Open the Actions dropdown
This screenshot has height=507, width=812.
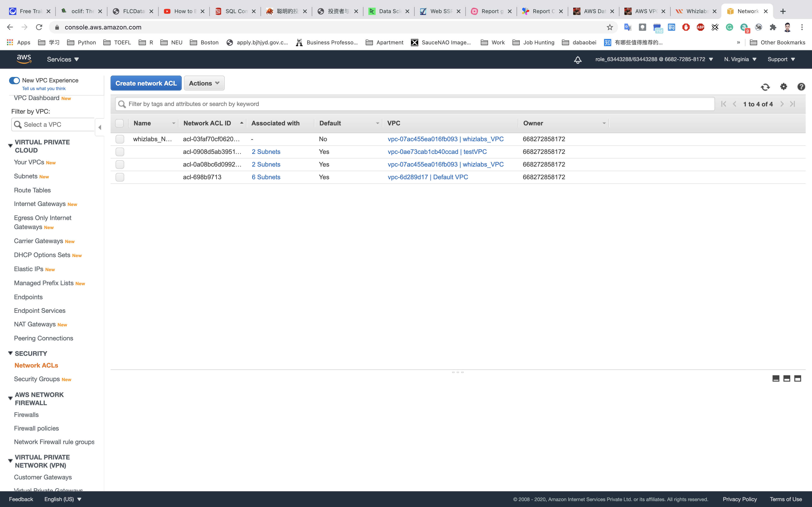coord(204,83)
